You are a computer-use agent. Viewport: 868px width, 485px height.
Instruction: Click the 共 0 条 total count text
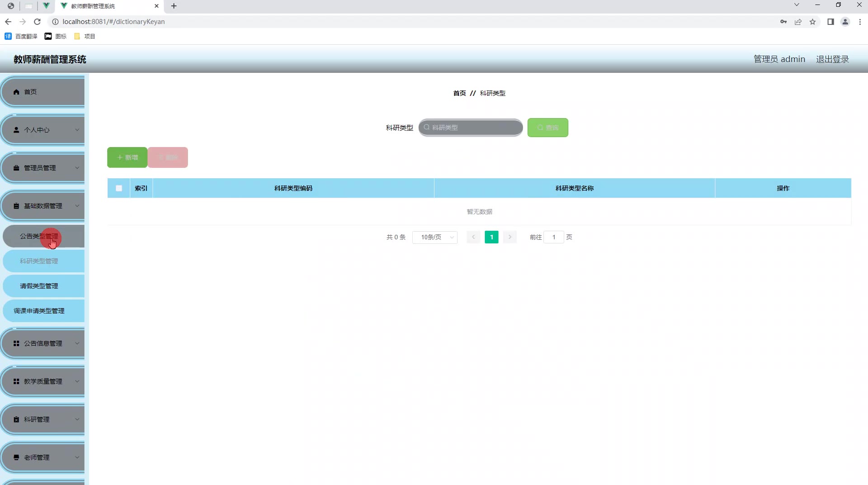point(396,237)
